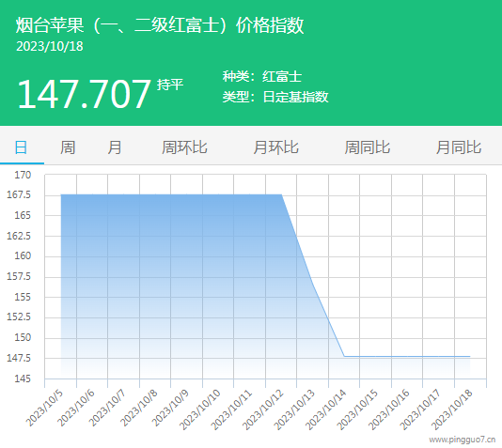Viewport: 502px width, 448px height.
Task: Click the 持平 status label
Action: 170,85
